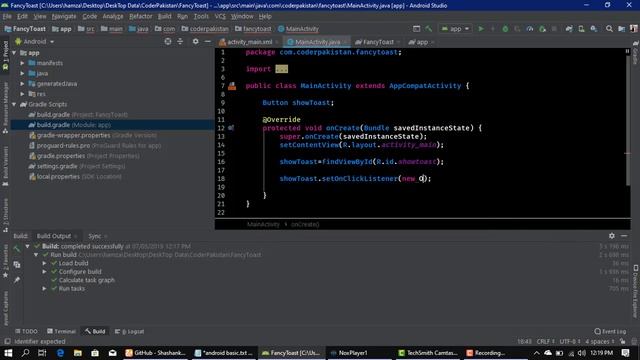Click the UTF-8 encoding indicator

[570, 342]
